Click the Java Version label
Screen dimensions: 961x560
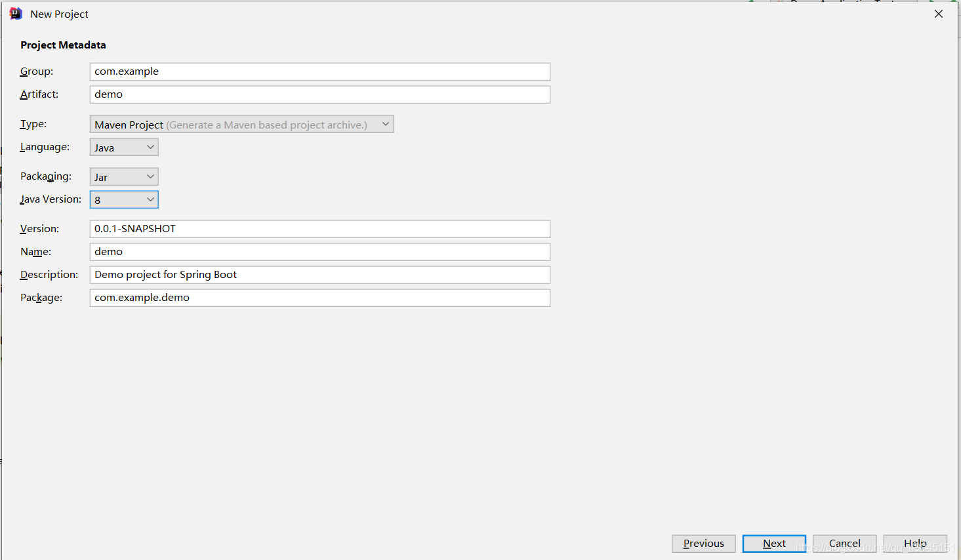pos(51,199)
